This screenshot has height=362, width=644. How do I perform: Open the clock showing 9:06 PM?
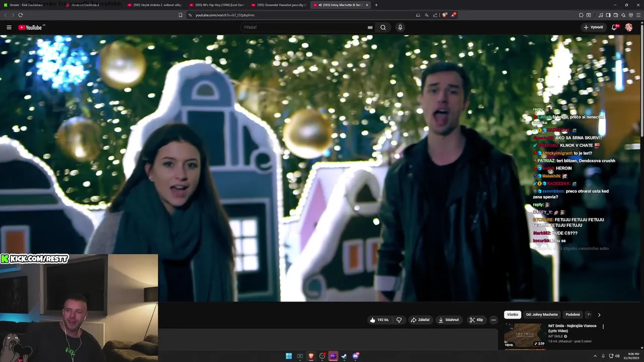click(631, 356)
